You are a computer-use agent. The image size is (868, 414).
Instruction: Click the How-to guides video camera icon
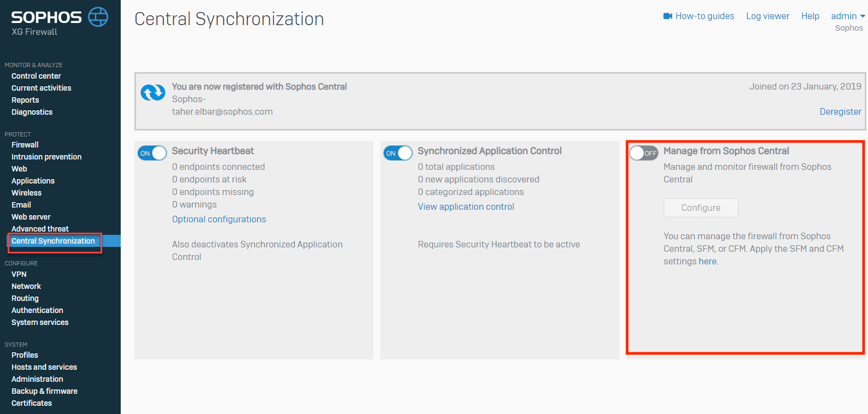pyautogui.click(x=668, y=16)
